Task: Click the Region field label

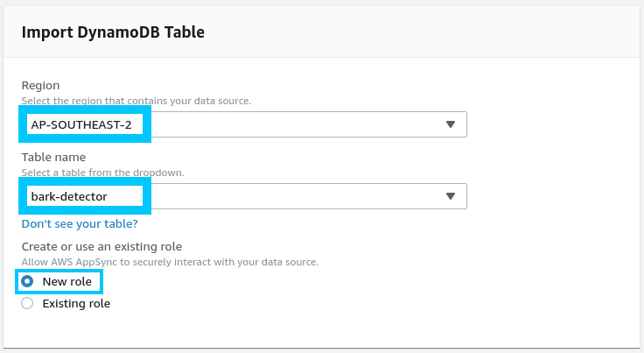Action: pyautogui.click(x=40, y=86)
